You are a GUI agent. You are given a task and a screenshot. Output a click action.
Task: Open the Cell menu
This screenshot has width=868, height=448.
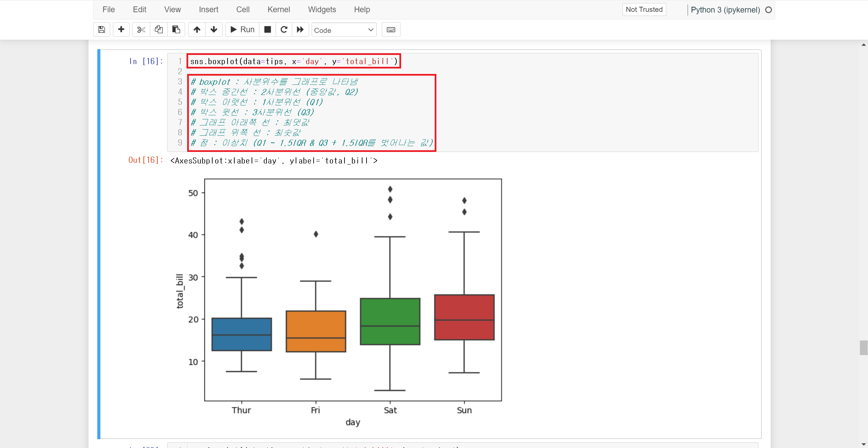point(243,9)
